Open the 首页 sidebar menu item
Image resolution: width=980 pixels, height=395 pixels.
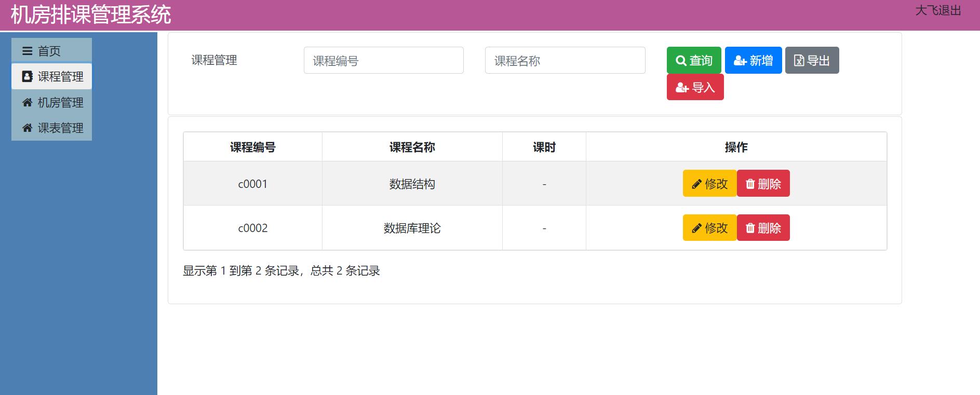[x=51, y=51]
